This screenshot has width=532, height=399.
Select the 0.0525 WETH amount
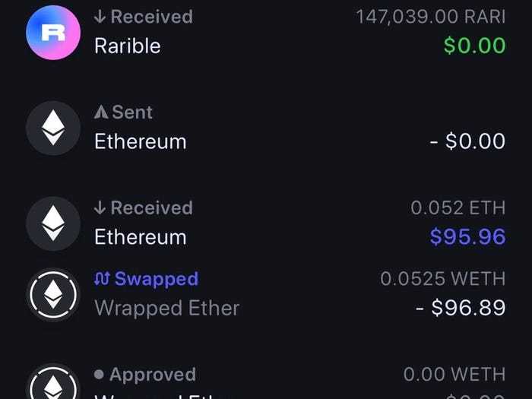pos(442,279)
